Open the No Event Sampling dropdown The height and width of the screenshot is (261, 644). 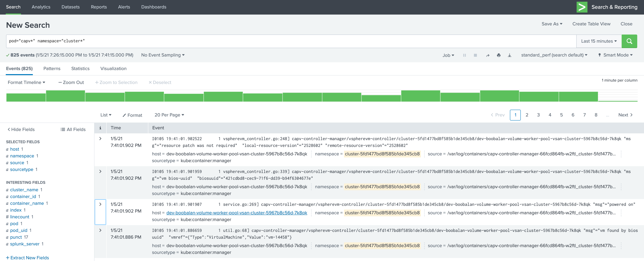162,55
